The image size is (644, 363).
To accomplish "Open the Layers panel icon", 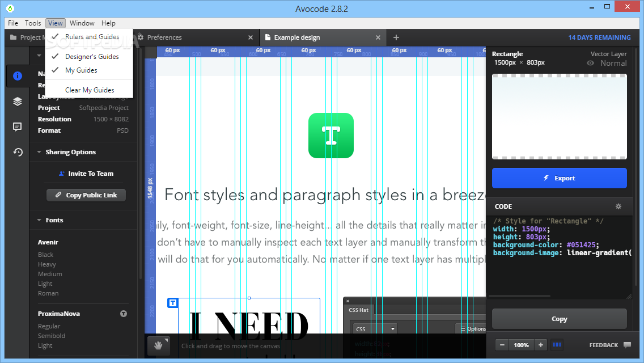I will click(x=17, y=101).
